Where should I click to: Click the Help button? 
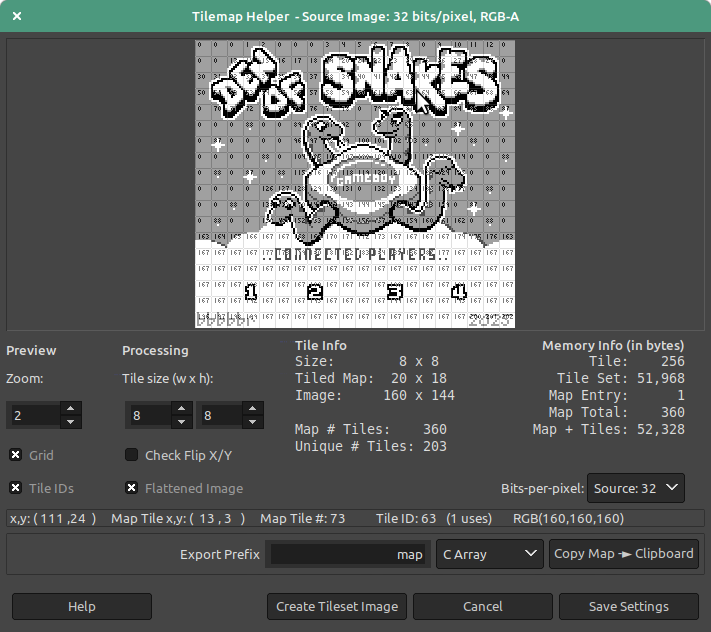pyautogui.click(x=82, y=607)
